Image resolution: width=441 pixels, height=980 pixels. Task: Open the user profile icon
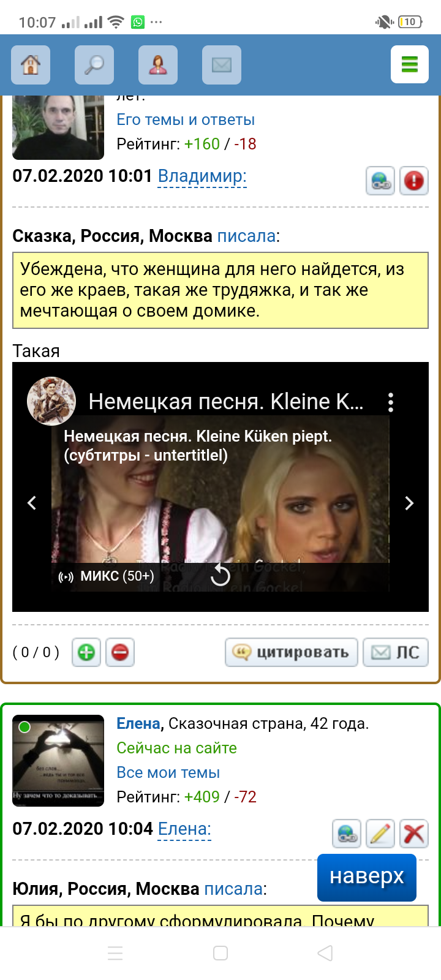158,64
